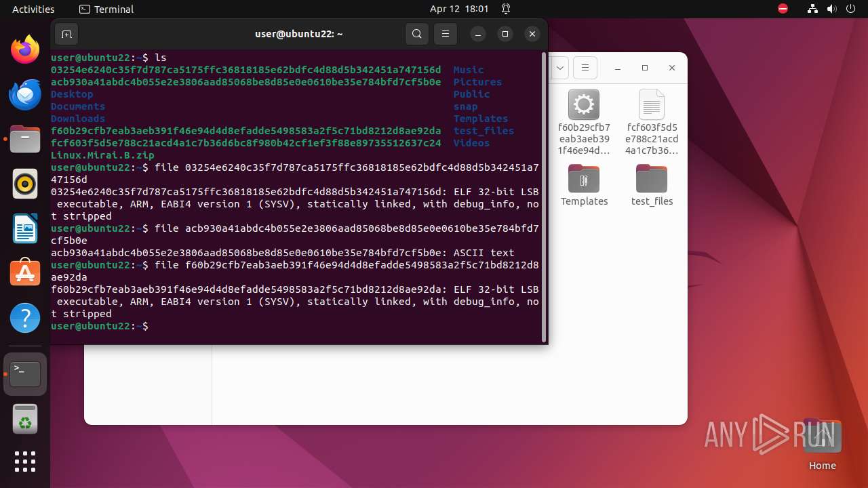Open a new terminal tab
Image resolution: width=868 pixels, height=488 pixels.
(66, 34)
